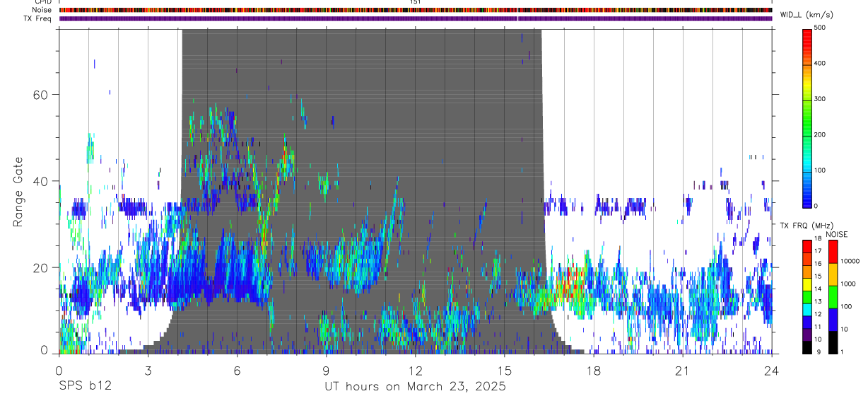Click the 'NOISE' legend title
868x401 pixels.
point(836,235)
